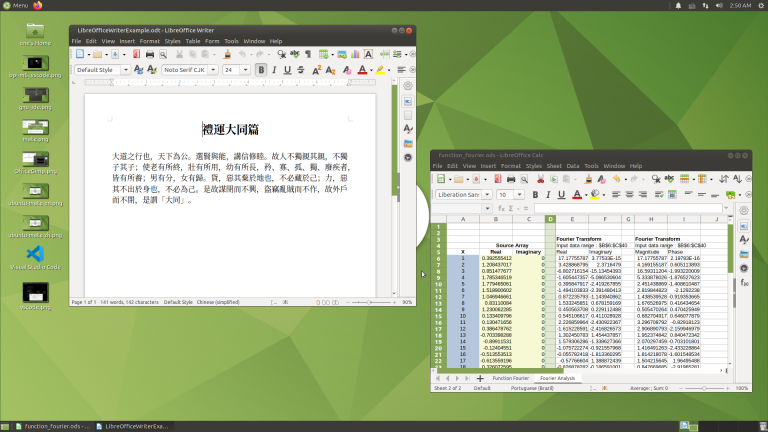Click Merge and Center Cells in Calc
This screenshot has height=432, width=768.
click(x=672, y=195)
